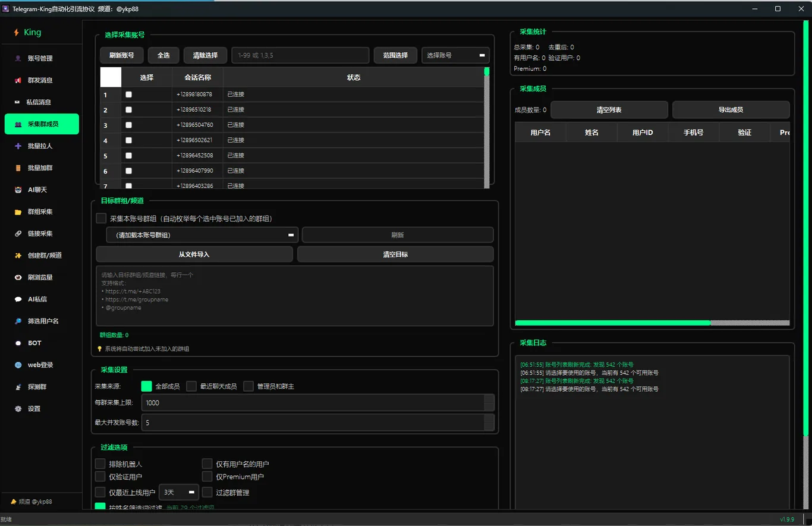
Task: Click the 清空目标 button
Action: pos(395,254)
